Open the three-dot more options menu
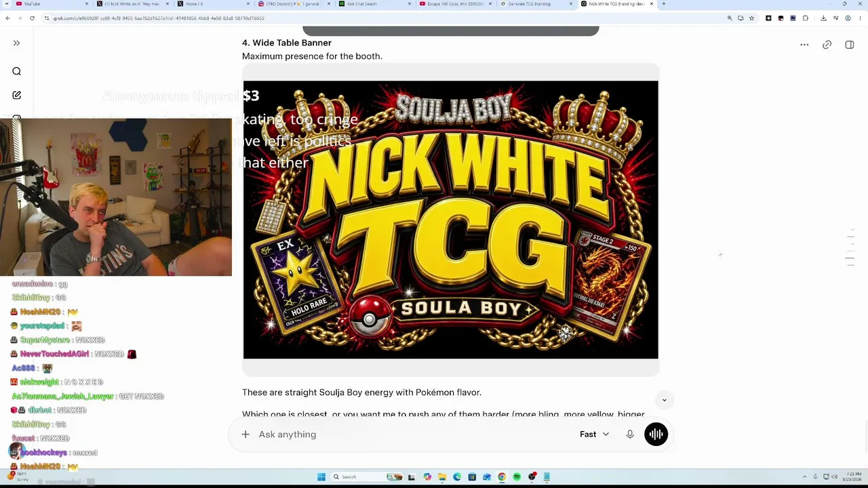 pos(804,45)
